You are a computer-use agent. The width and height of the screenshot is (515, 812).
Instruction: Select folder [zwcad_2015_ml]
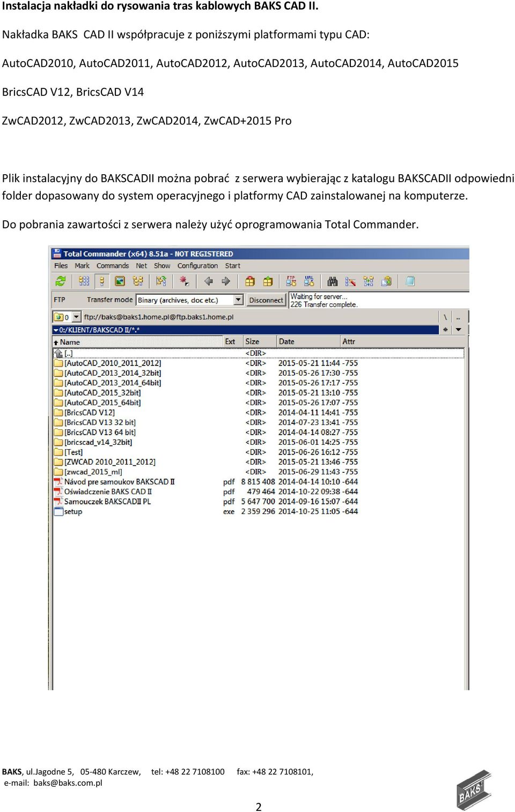[93, 472]
